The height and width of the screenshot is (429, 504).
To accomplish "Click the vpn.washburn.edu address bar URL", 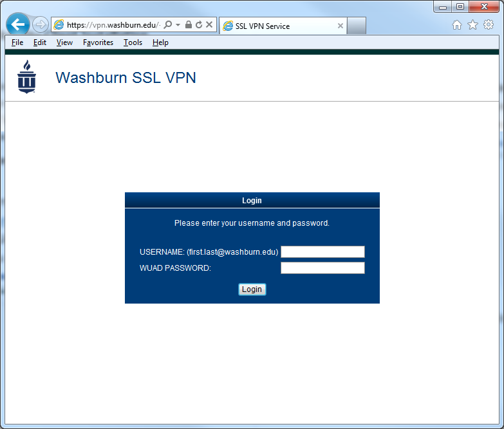I will [x=113, y=24].
